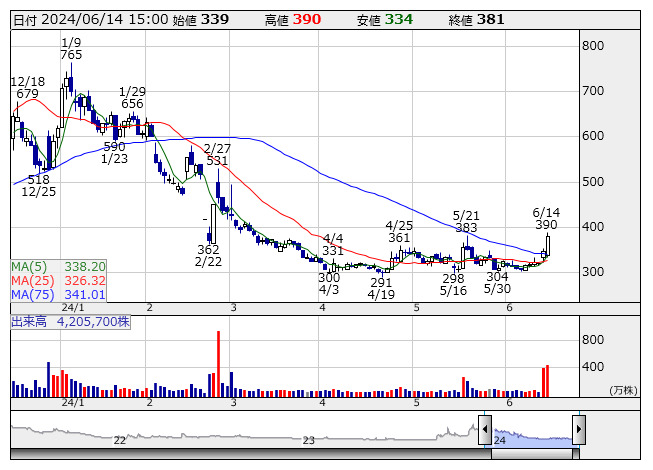Click the 5/21 383 price label
The width and height of the screenshot is (653, 470).
pos(466,221)
